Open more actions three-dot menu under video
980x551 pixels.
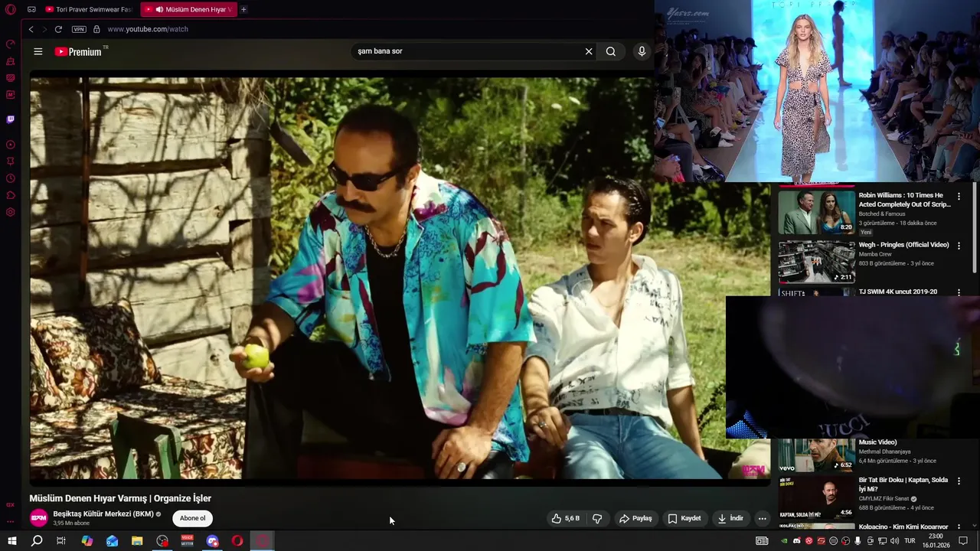pyautogui.click(x=762, y=518)
